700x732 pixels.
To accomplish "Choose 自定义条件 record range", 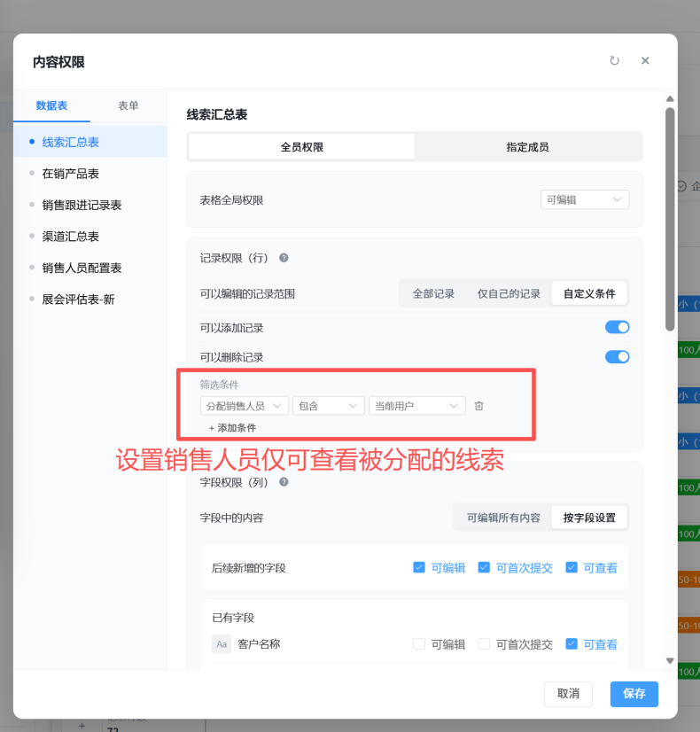I will pos(589,293).
